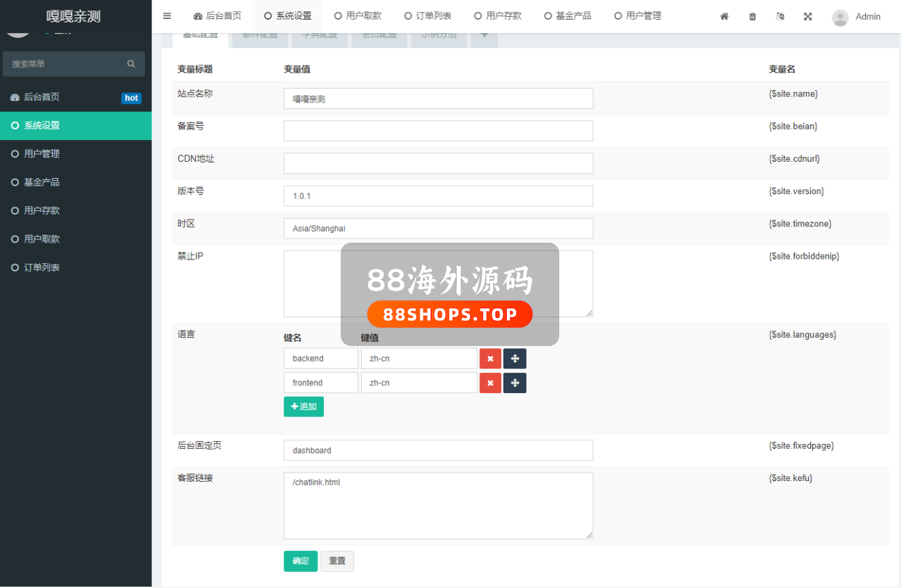Image resolution: width=901 pixels, height=588 pixels.
Task: Enter fullscreen using the expand icon
Action: [808, 16]
